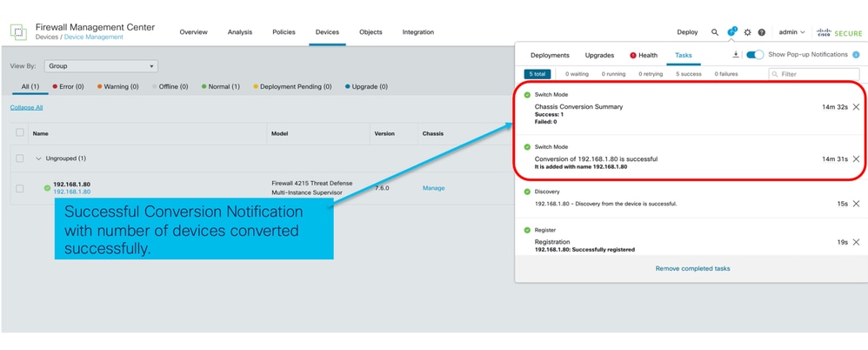Image resolution: width=868 pixels, height=350 pixels.
Task: Switch to the Upgrades tab
Action: [x=599, y=56]
